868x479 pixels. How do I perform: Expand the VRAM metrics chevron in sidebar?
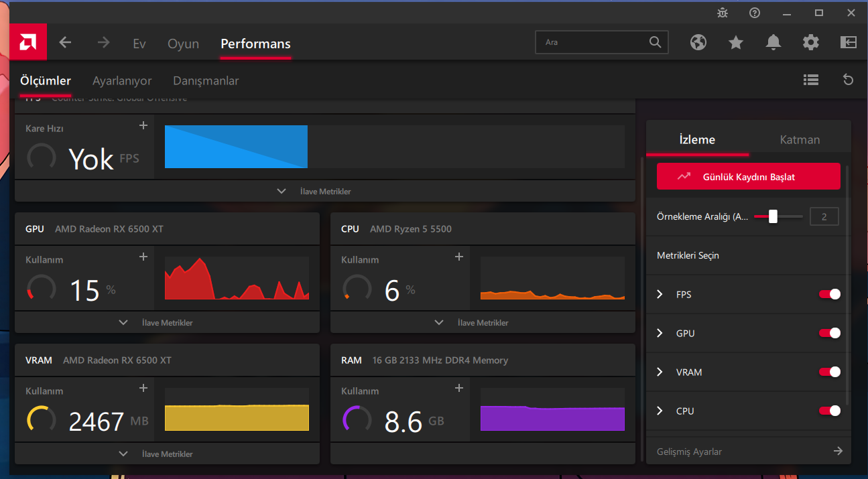pos(660,372)
